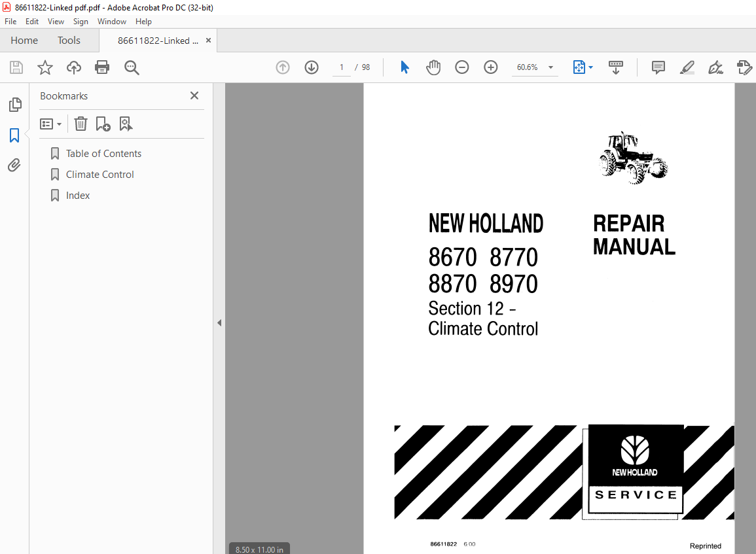Viewport: 756px width, 554px height.
Task: Collapse the navigation pane arrow
Action: click(219, 322)
